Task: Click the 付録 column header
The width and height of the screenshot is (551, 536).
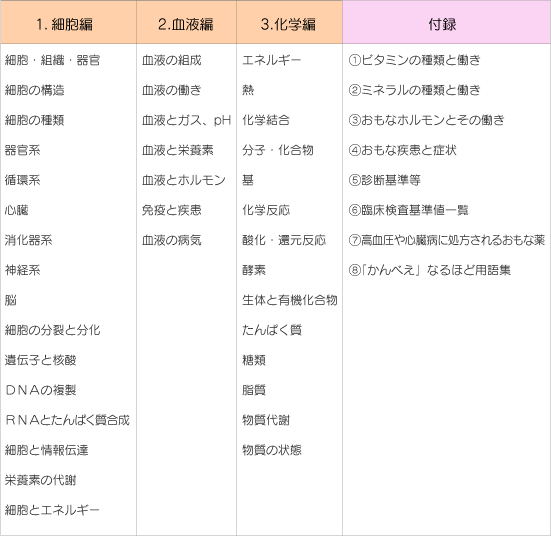Action: coord(446,22)
